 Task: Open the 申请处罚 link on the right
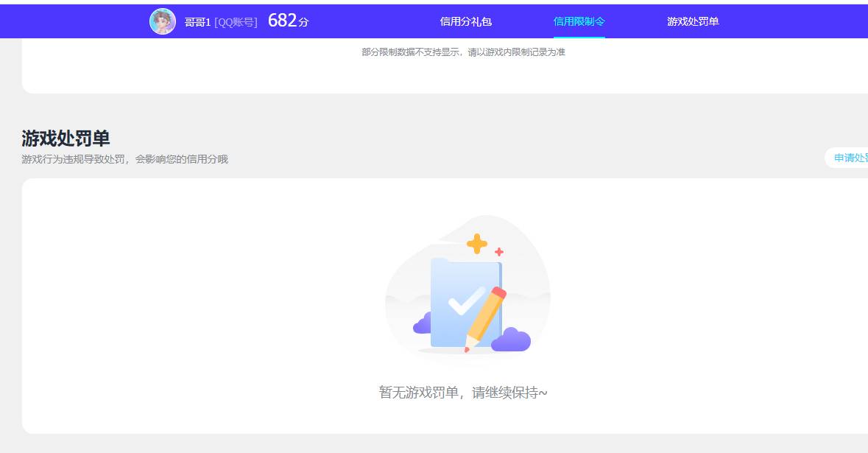(853, 158)
